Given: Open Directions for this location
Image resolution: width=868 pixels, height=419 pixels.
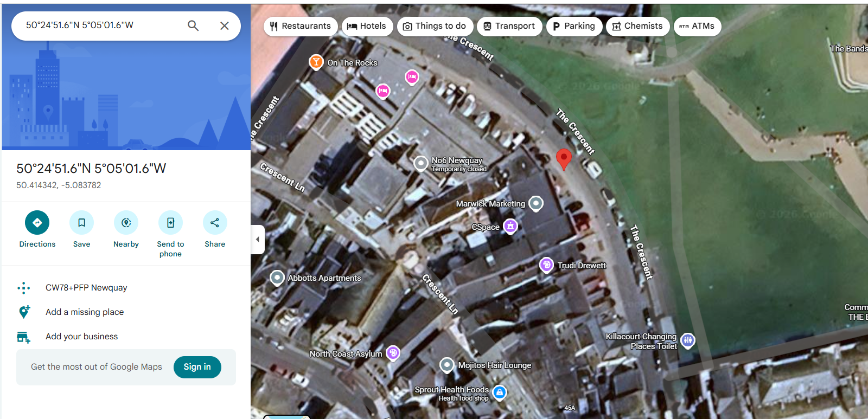Looking at the screenshot, I should point(37,223).
